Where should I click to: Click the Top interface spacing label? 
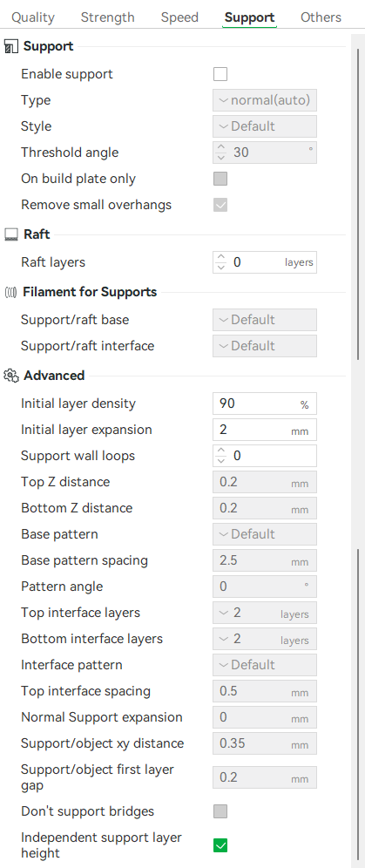(x=85, y=691)
